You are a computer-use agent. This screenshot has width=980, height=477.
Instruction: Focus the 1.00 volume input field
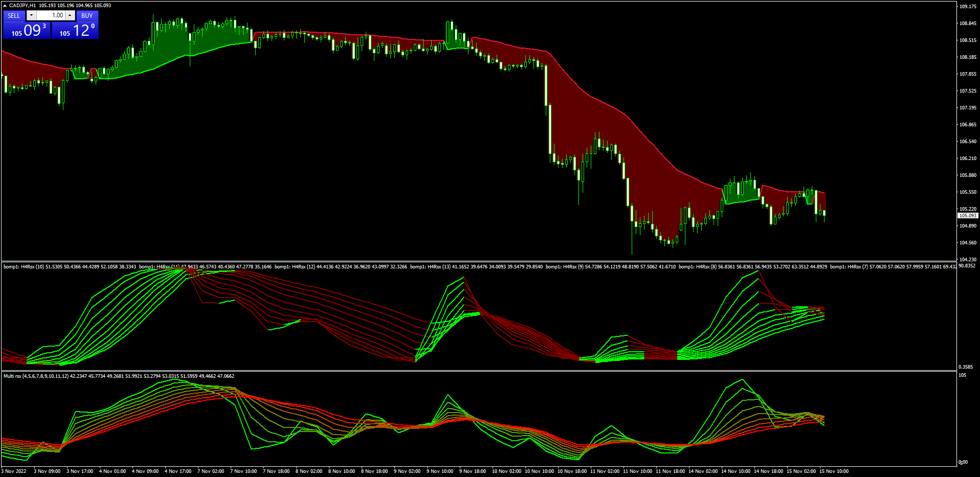tap(51, 15)
